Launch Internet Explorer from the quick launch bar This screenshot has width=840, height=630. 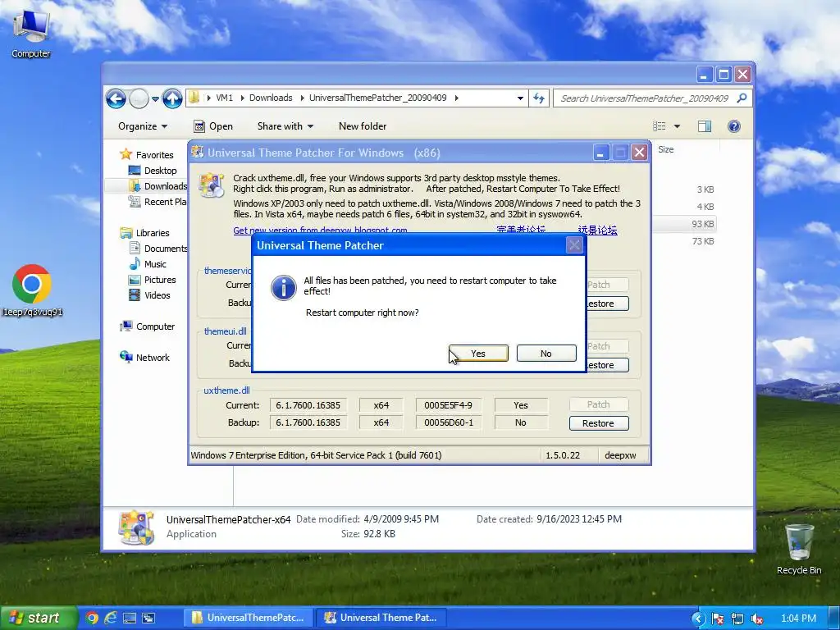(111, 619)
